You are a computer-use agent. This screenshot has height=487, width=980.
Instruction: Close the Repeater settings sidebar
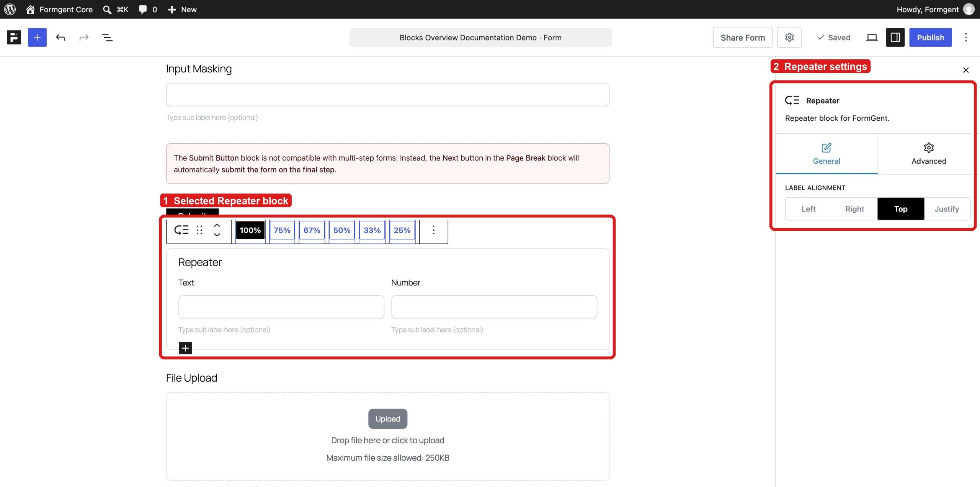click(966, 70)
